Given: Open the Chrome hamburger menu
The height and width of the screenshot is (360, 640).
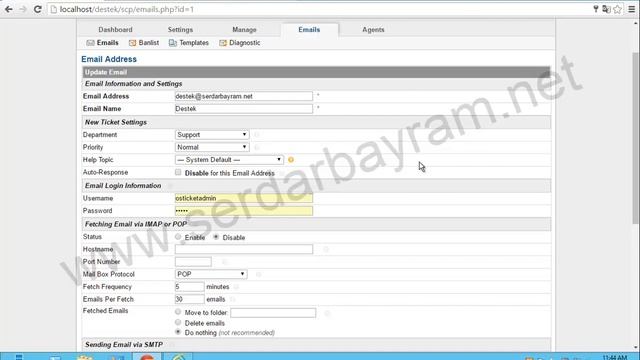Looking at the screenshot, I should pos(631,9).
